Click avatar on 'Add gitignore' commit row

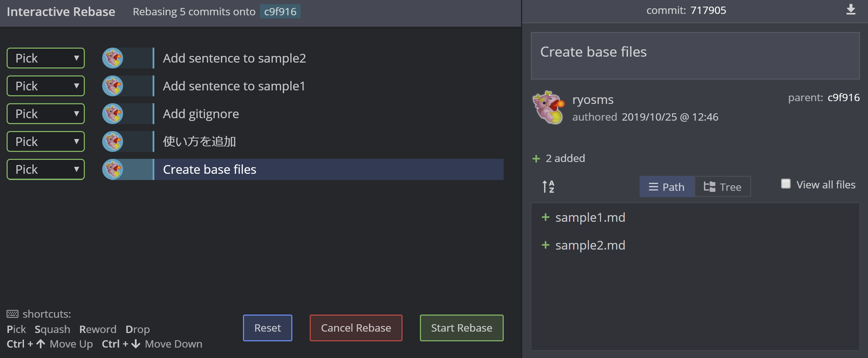[x=113, y=114]
